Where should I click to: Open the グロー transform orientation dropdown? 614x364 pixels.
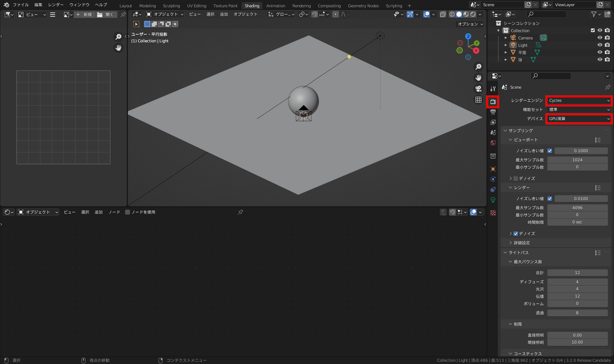pyautogui.click(x=281, y=14)
